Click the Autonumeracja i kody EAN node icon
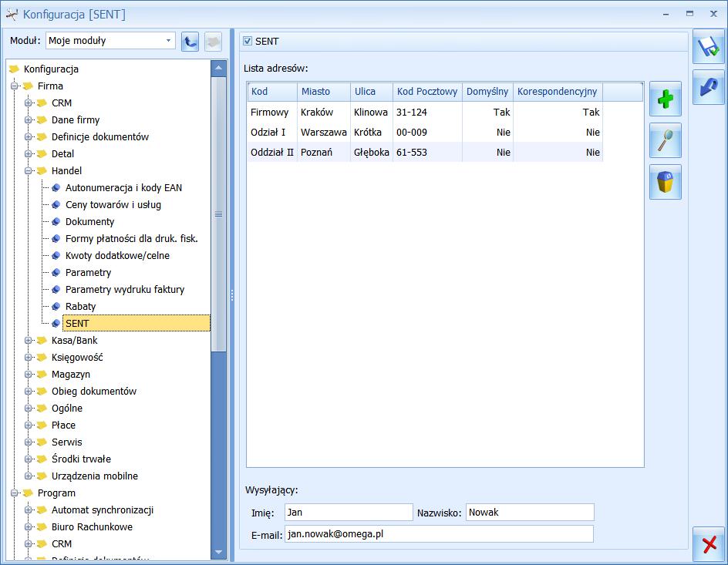728x565 pixels. (56, 188)
